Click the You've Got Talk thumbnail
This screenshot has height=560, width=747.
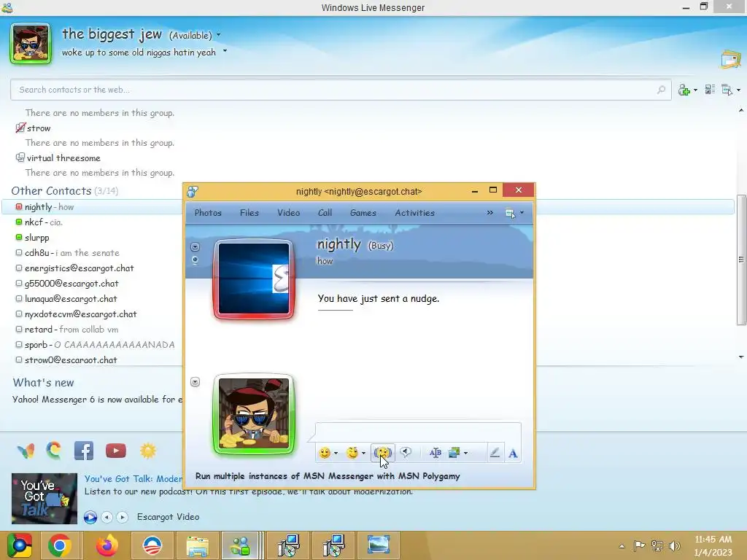44,499
